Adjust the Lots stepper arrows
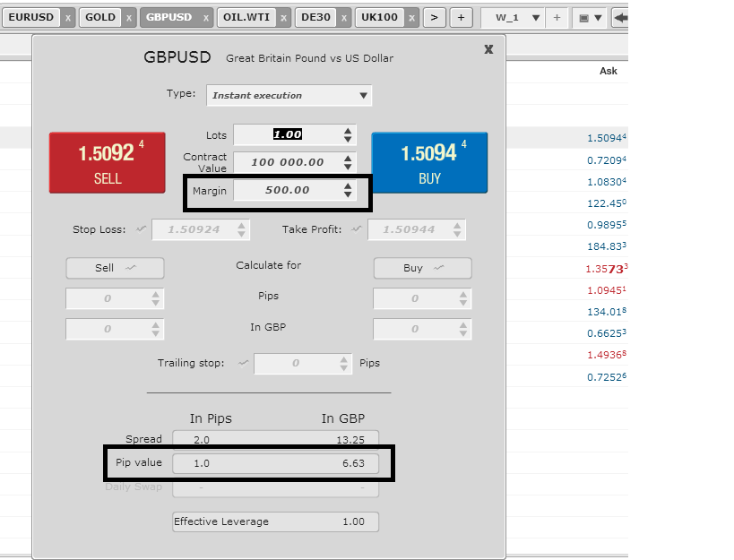Viewport: 734px width, 560px height. pyautogui.click(x=348, y=134)
